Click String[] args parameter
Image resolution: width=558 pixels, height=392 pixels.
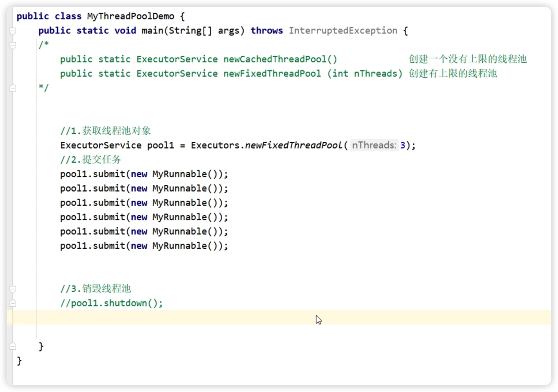click(x=204, y=31)
